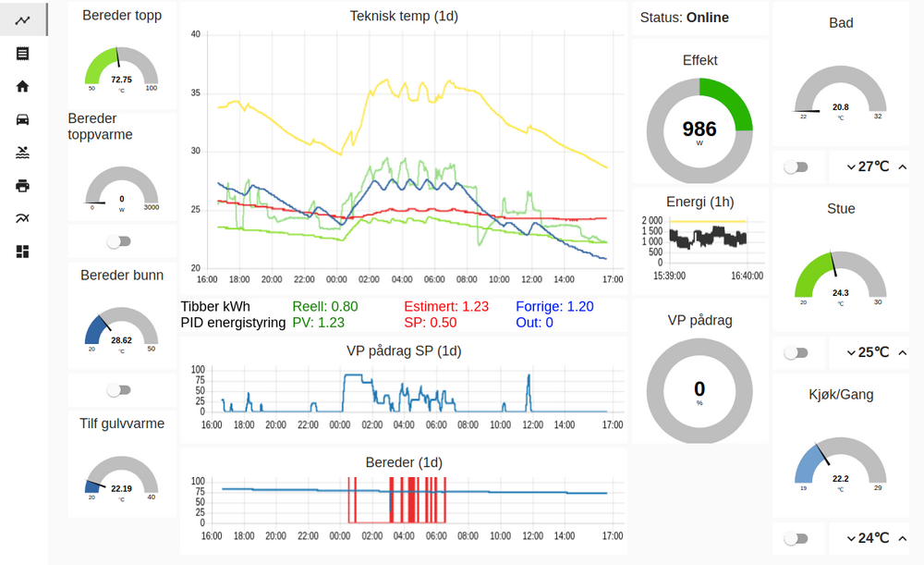
Task: Toggle the Bad room switch
Action: pyautogui.click(x=796, y=167)
